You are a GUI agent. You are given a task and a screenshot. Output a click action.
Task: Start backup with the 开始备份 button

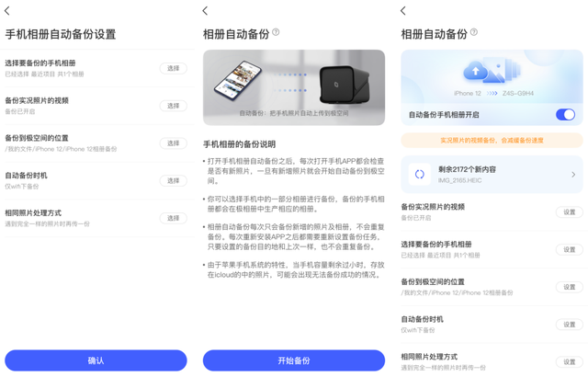(294, 360)
